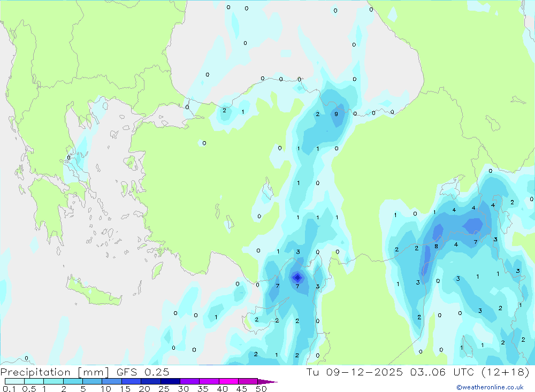The width and height of the screenshot is (535, 392).
Task: Click the 'Tu 09-12-2025' date text
Action: (355, 372)
